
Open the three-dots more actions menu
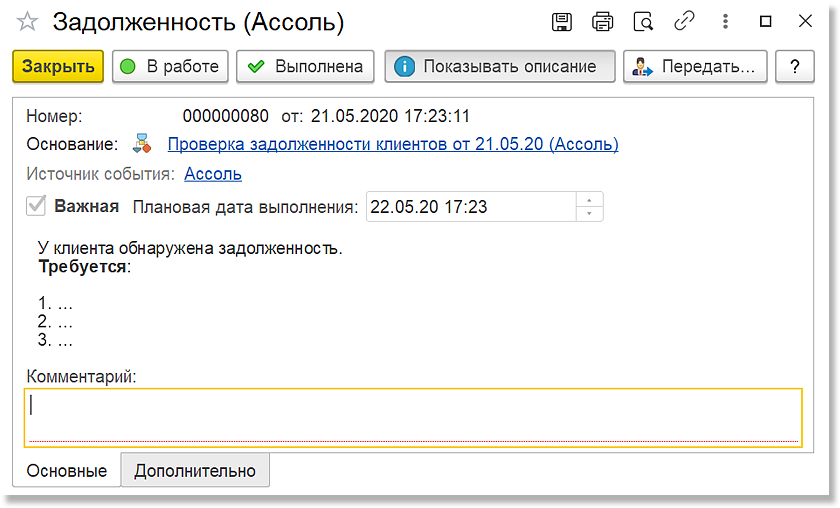725,21
